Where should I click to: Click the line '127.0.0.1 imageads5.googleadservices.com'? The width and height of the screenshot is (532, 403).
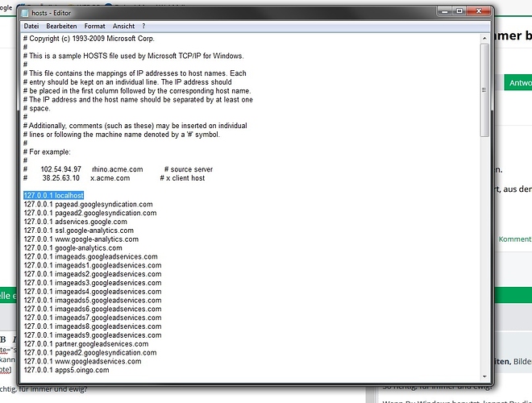click(x=93, y=300)
